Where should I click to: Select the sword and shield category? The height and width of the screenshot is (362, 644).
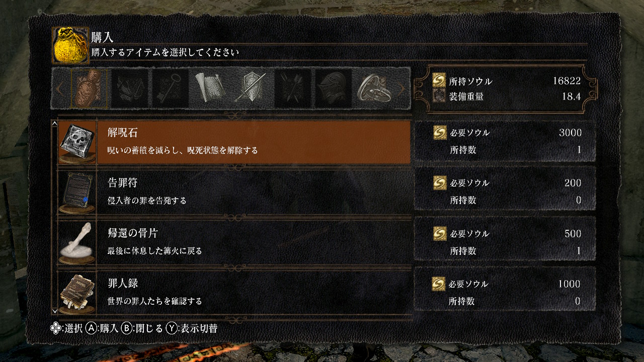[x=252, y=88]
